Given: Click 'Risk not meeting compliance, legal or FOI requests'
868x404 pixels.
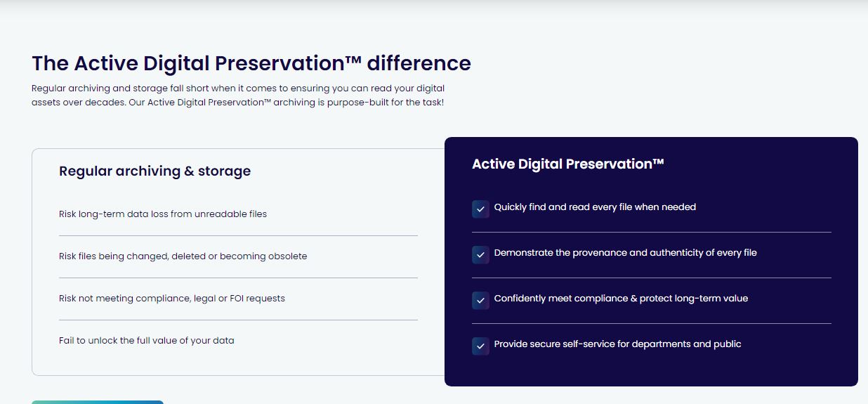Looking at the screenshot, I should tap(172, 298).
